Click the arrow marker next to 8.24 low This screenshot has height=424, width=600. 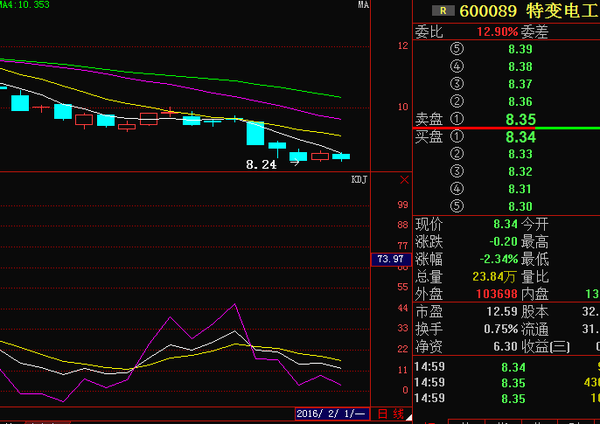294,163
